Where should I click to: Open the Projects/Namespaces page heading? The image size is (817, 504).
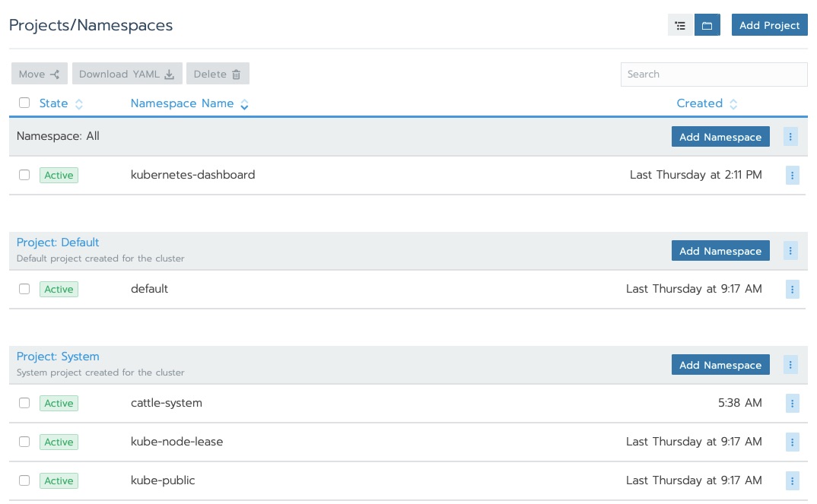[x=91, y=25]
